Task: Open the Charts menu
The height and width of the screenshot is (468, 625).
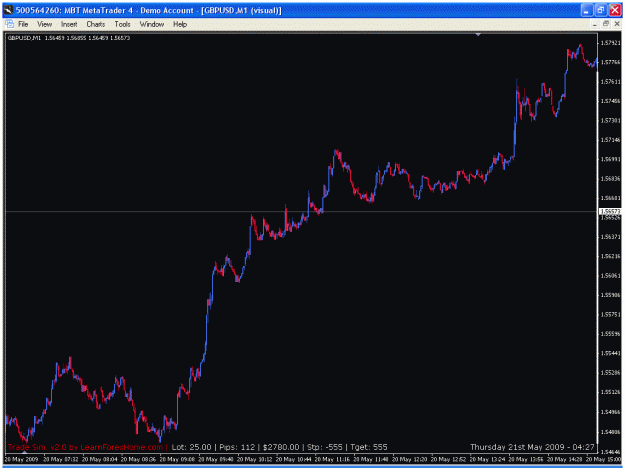Action: [96, 24]
